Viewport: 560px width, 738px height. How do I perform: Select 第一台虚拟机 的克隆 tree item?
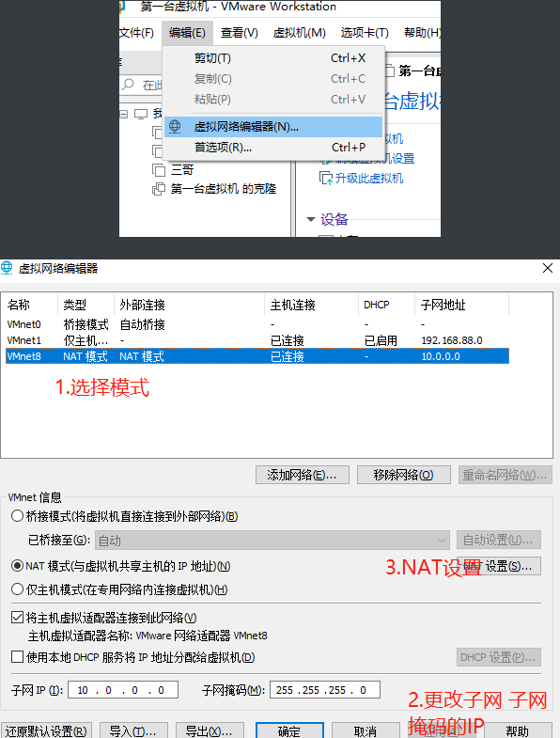point(224,189)
